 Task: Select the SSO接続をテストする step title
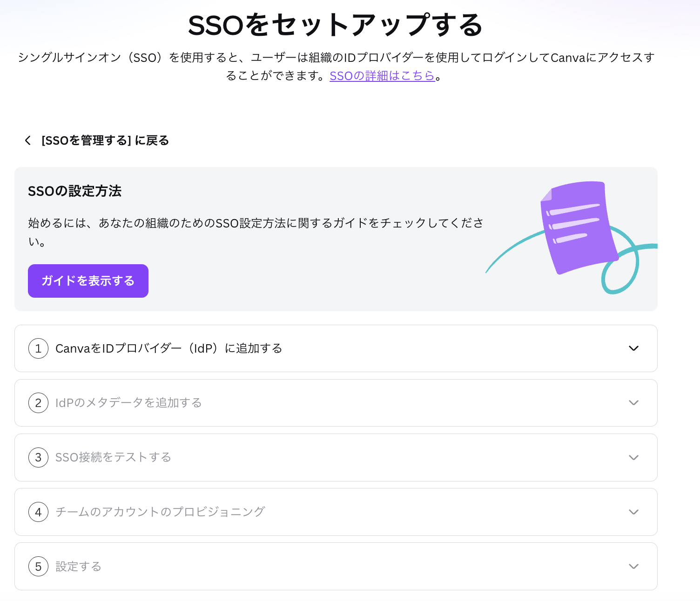[x=113, y=457]
